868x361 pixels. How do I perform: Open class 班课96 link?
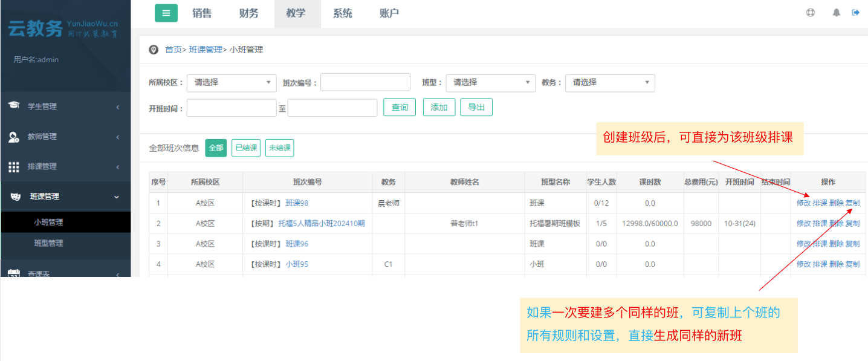click(x=297, y=244)
